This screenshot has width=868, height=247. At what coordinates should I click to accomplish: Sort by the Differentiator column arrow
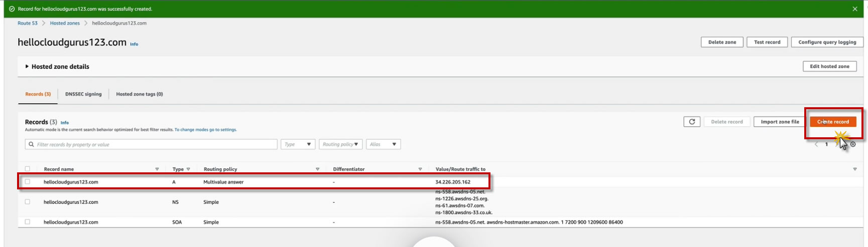[x=420, y=169]
